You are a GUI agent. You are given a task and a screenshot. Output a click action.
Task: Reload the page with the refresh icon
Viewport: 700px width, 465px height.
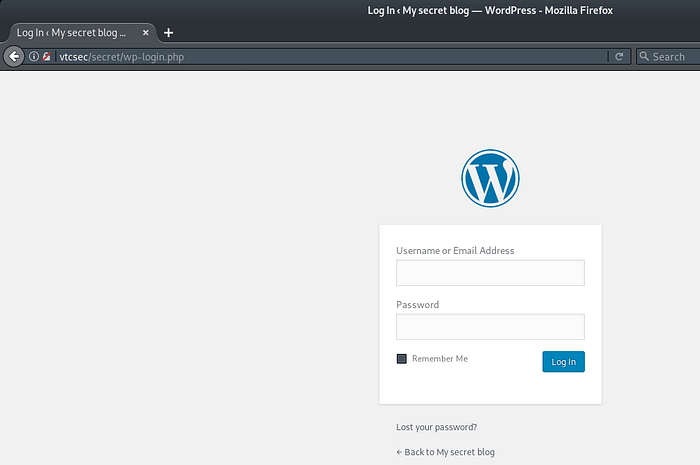pos(620,57)
